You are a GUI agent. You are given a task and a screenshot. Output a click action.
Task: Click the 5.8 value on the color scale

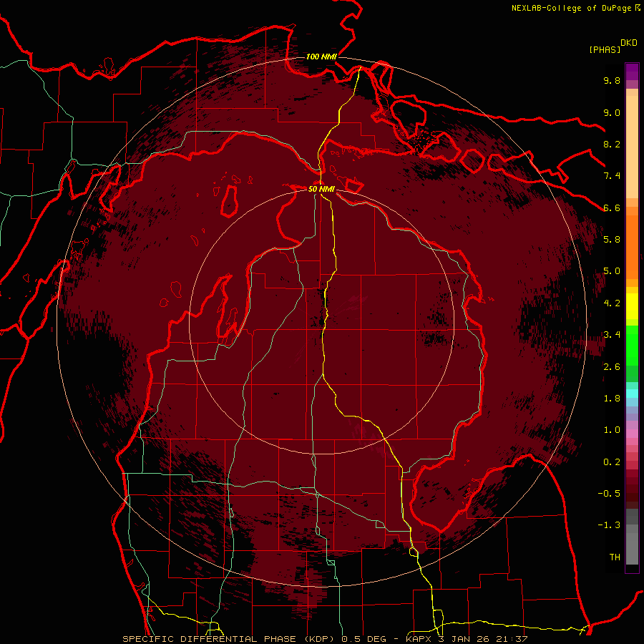[612, 240]
